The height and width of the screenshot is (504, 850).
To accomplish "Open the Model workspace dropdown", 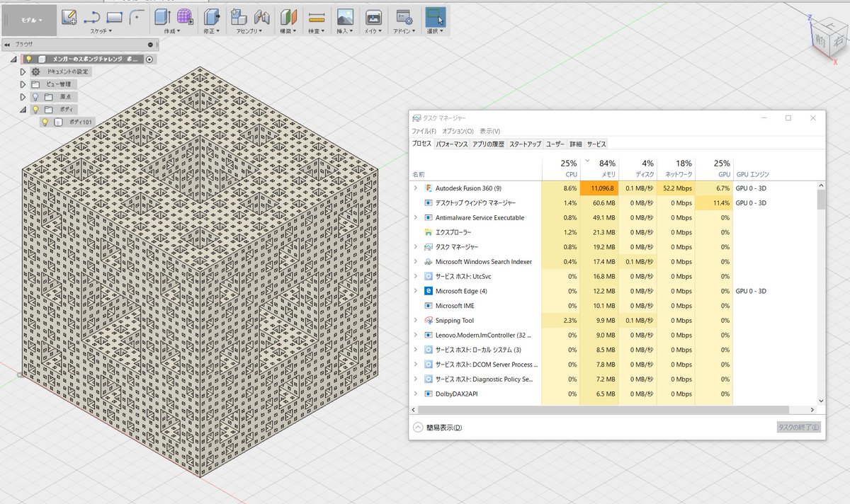I will (30, 20).
